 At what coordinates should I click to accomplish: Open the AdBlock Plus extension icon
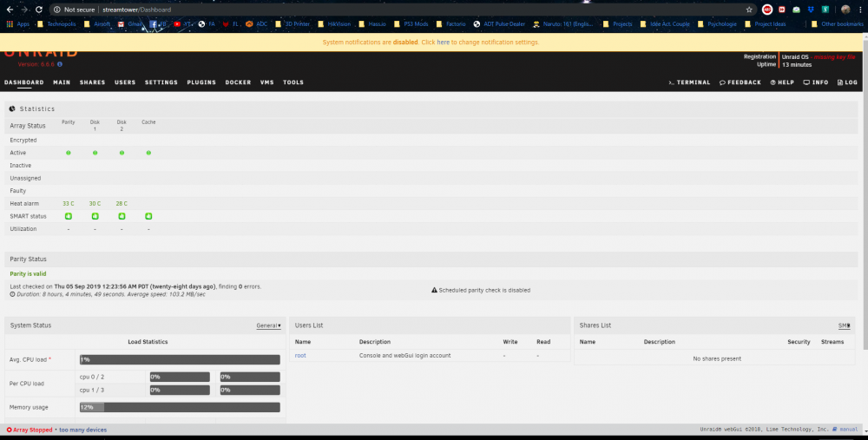point(766,10)
